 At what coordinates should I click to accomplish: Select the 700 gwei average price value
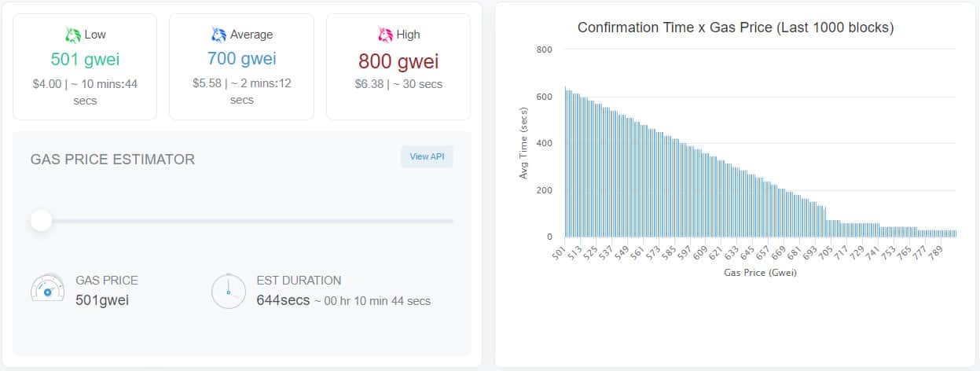(x=241, y=57)
